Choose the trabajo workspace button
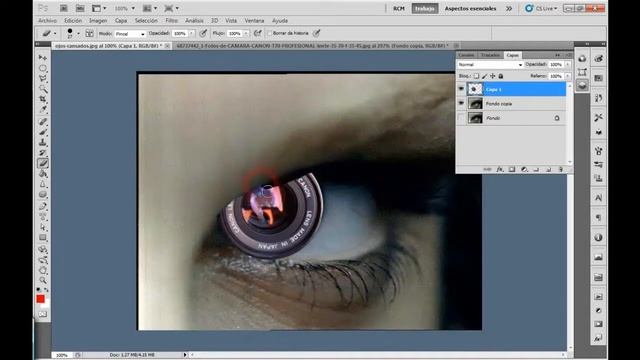The image size is (640, 360). 425,8
